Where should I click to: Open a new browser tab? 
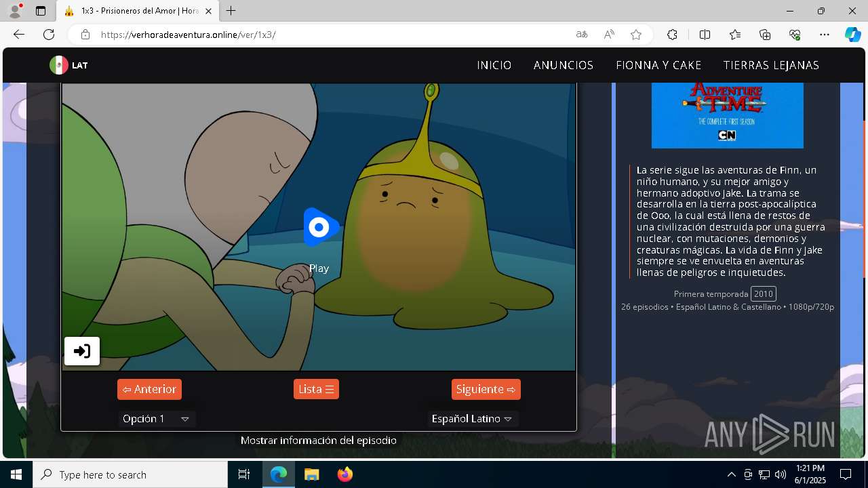[231, 11]
